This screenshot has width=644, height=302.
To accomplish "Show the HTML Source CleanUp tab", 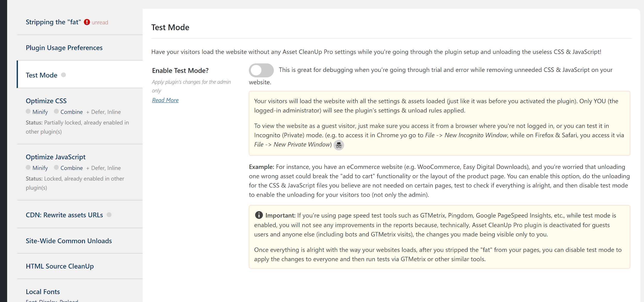I will click(x=60, y=266).
